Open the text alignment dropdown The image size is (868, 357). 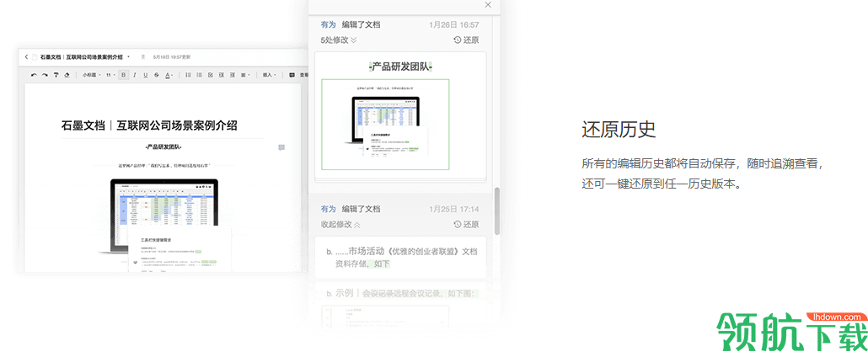click(x=245, y=75)
